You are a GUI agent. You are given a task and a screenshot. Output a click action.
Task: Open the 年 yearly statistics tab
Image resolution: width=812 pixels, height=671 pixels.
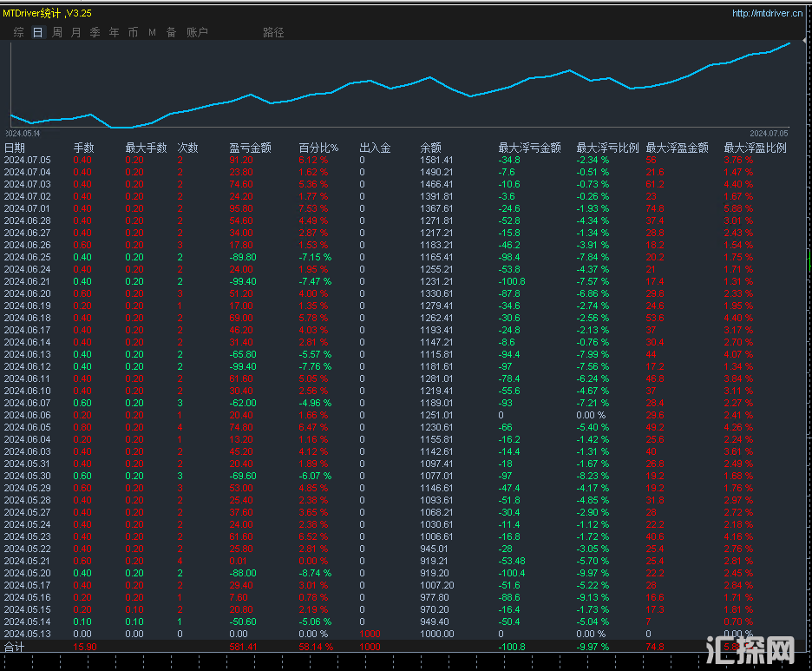(115, 32)
